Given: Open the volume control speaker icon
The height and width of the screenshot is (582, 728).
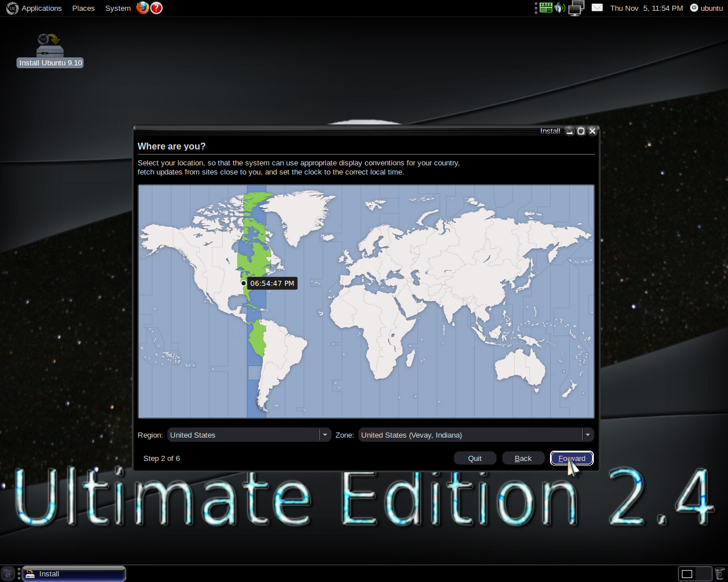Looking at the screenshot, I should 560,8.
